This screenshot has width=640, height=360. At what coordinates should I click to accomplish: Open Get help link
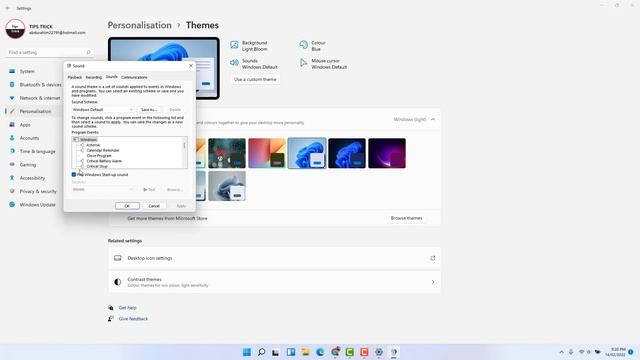click(x=127, y=308)
